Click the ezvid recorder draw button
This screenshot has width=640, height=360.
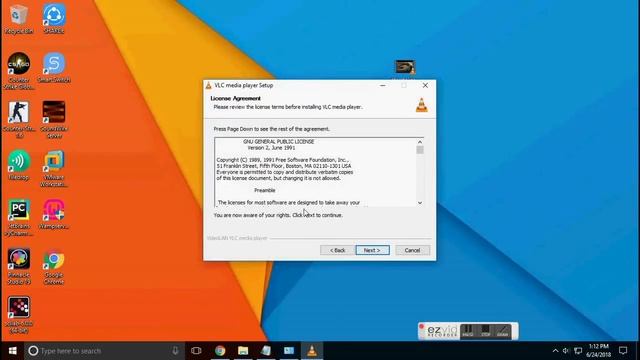(502, 331)
